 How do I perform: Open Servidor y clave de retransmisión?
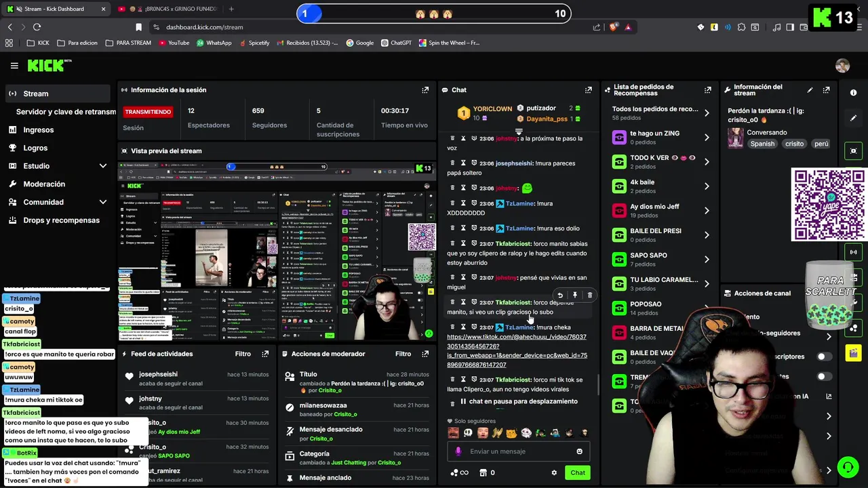(x=66, y=112)
